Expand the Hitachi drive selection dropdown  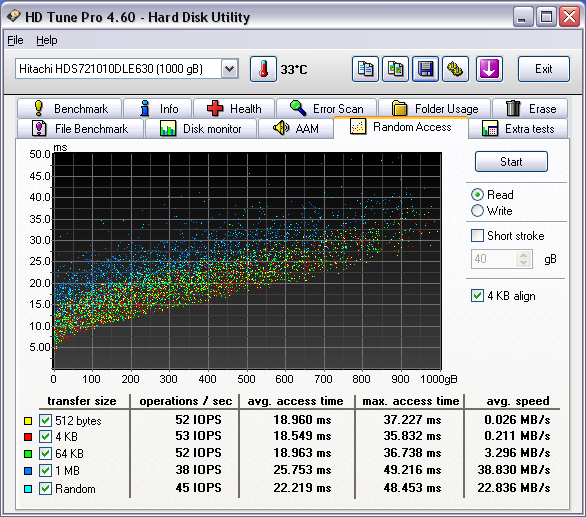click(230, 69)
